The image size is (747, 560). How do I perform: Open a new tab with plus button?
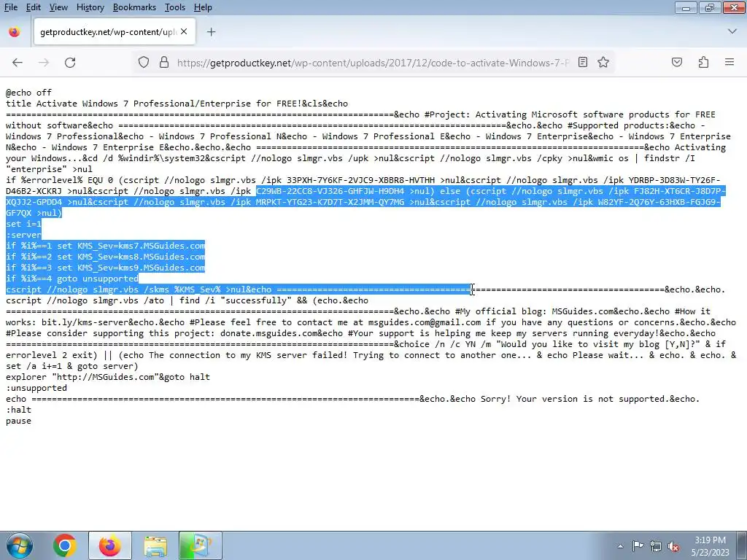[x=211, y=32]
